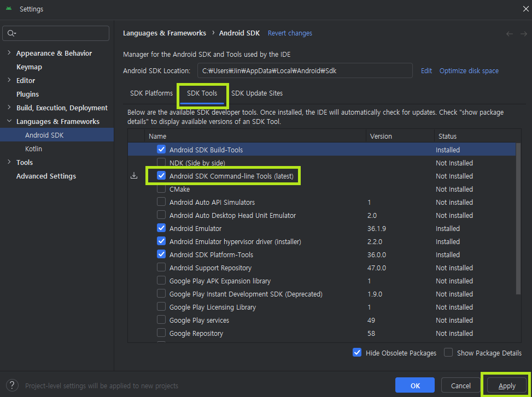Click the Version column header

[381, 136]
